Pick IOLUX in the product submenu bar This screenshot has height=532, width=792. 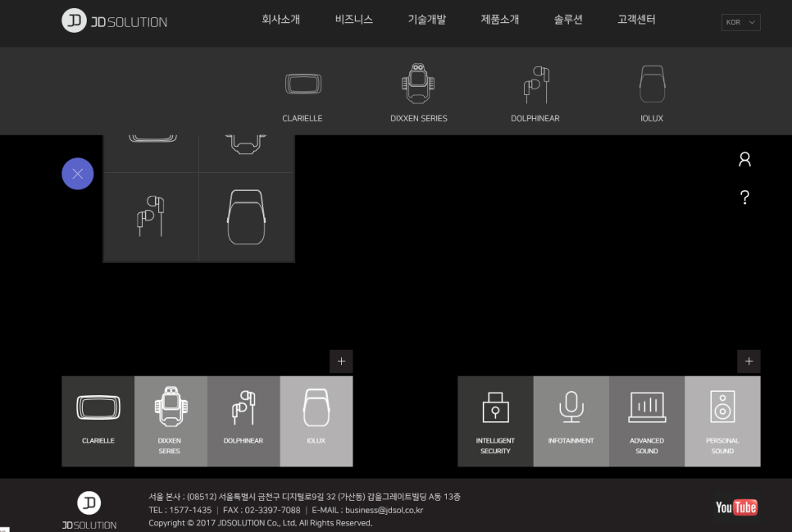click(x=652, y=93)
